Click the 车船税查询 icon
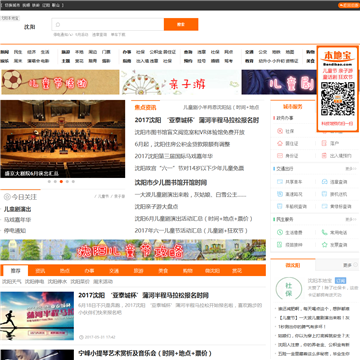The width and height of the screenshot is (360, 360). [280, 206]
